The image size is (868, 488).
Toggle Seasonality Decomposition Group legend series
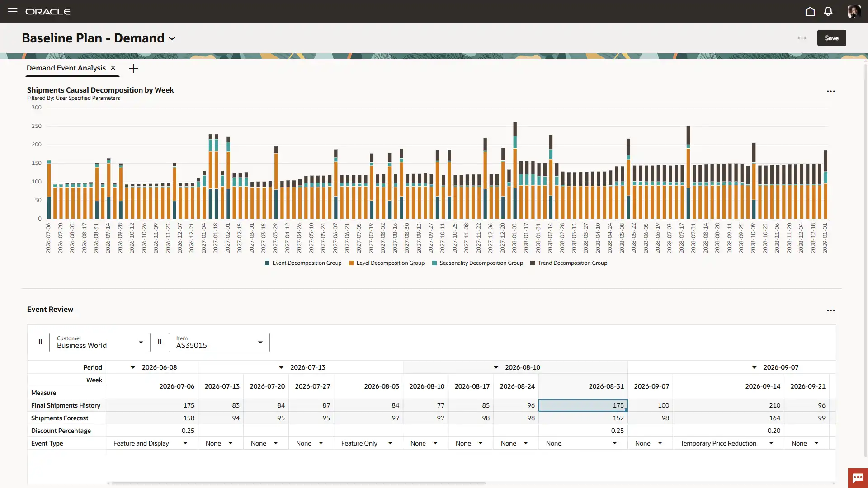click(481, 263)
